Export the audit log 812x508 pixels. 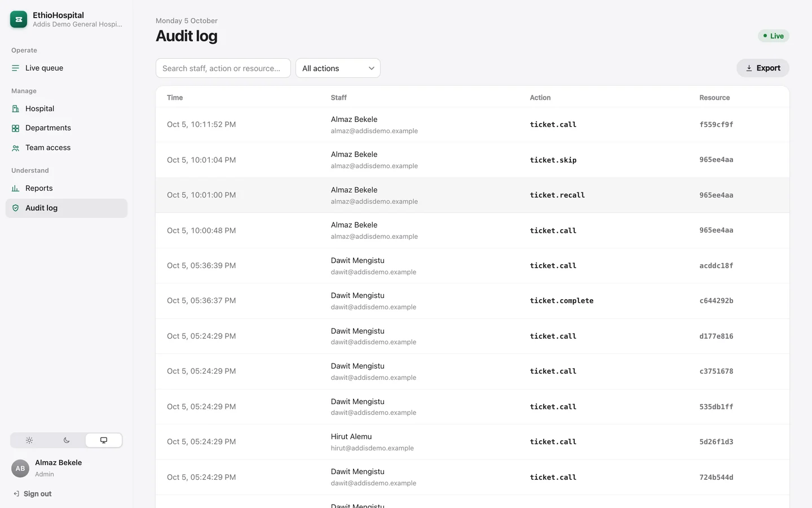[763, 68]
